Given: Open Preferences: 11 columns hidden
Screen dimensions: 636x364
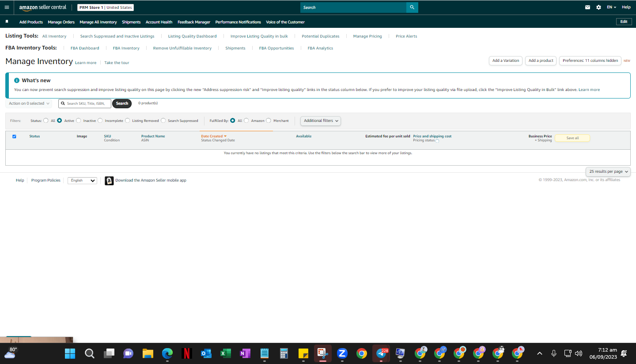Looking at the screenshot, I should coord(590,61).
